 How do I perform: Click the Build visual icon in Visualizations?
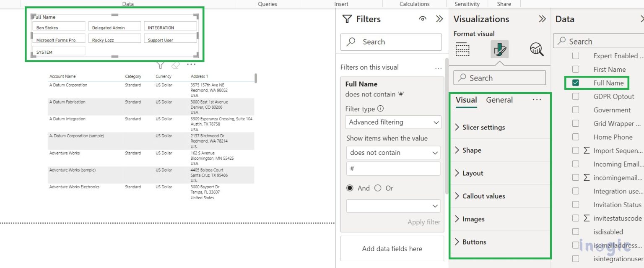click(x=462, y=49)
